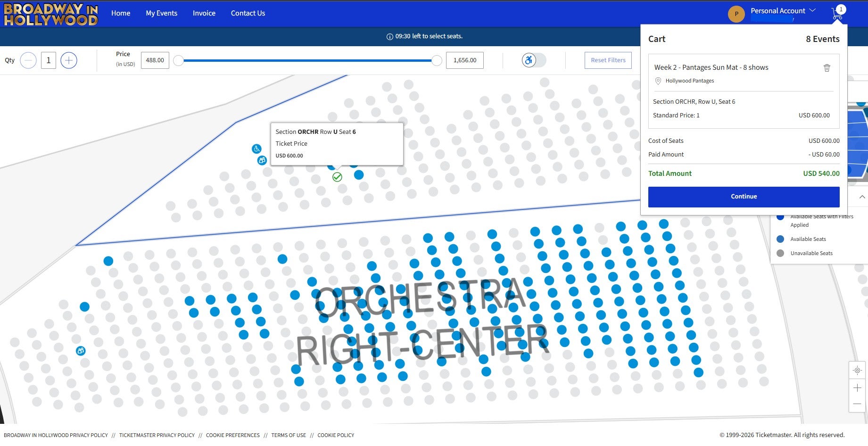Click the Ticketmaster copyright notice text
This screenshot has height=446, width=868.
point(782,435)
